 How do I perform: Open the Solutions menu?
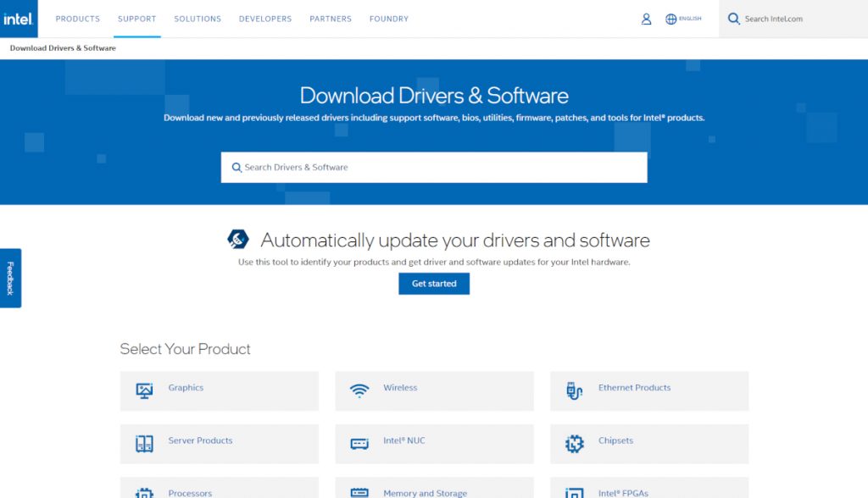click(198, 19)
